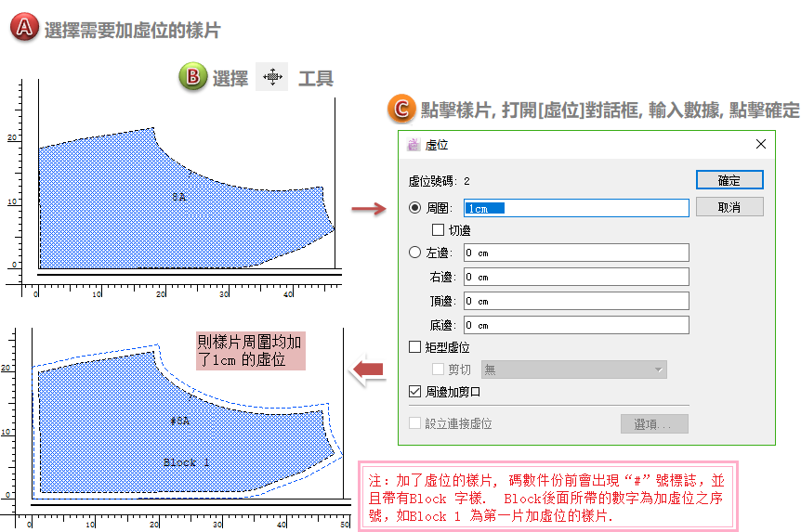Click the 頂邊 input field
Viewport: 801px width, 532px height.
[x=575, y=301]
